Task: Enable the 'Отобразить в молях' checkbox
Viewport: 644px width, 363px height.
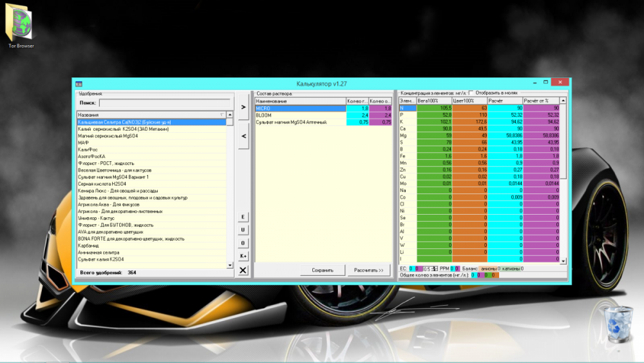Action: point(471,93)
